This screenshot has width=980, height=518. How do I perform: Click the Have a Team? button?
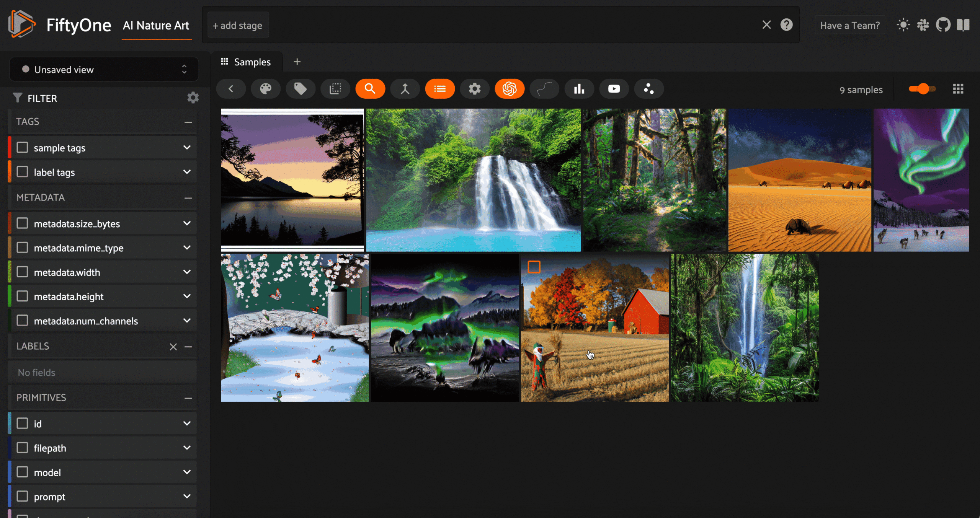[x=850, y=25]
